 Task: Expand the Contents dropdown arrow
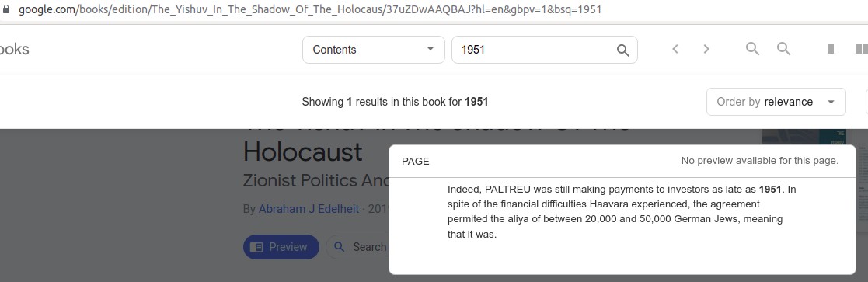431,49
